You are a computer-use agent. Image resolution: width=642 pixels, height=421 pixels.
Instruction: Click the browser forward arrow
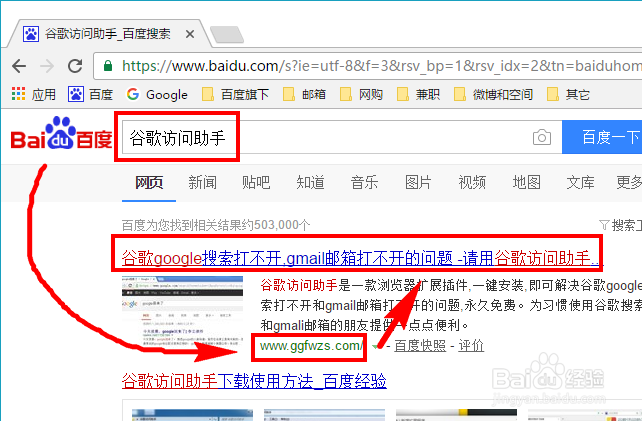pos(47,66)
